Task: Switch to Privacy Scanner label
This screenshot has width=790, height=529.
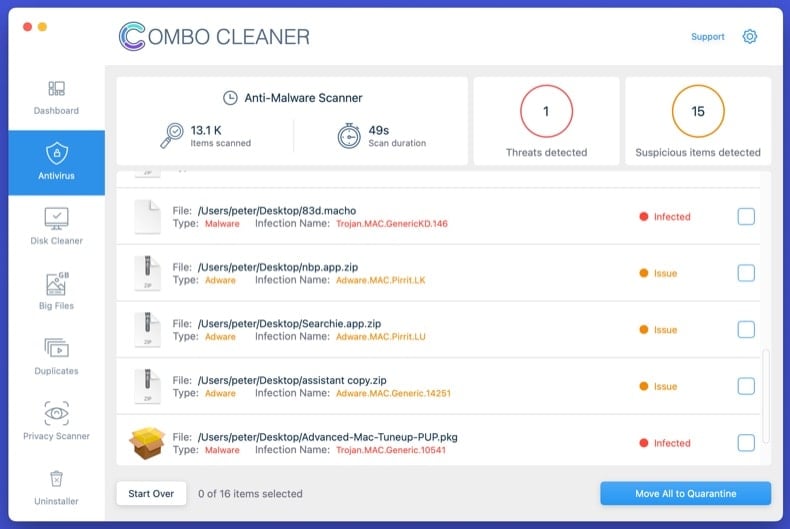Action: pyautogui.click(x=56, y=436)
